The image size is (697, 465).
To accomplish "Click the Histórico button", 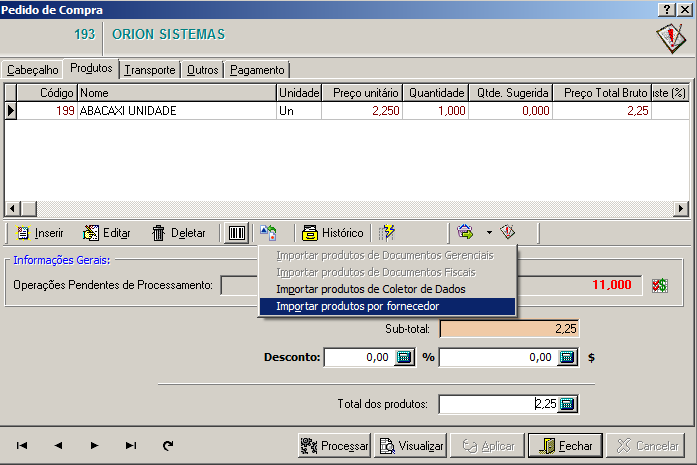I will (x=333, y=233).
